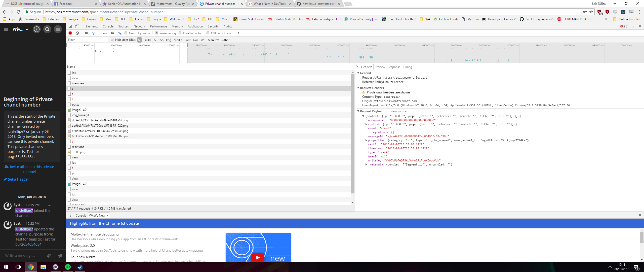Click inside the Write a message field

tap(23, 255)
